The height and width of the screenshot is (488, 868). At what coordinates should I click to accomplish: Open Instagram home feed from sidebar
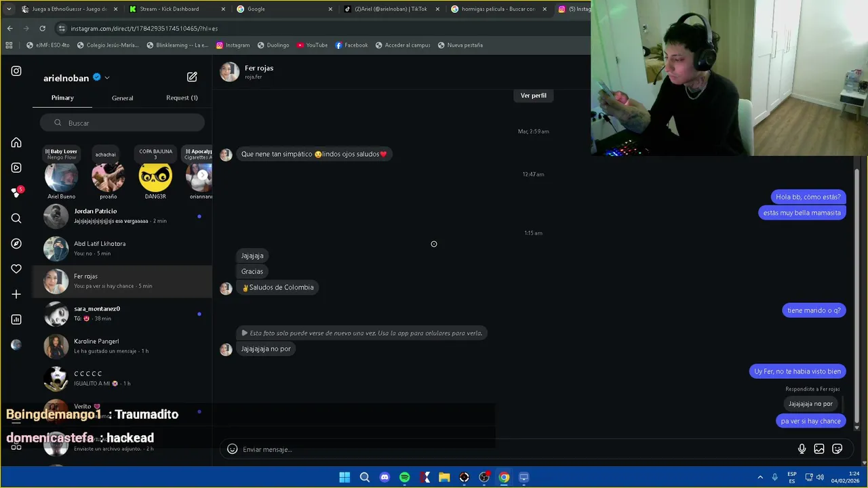[16, 142]
